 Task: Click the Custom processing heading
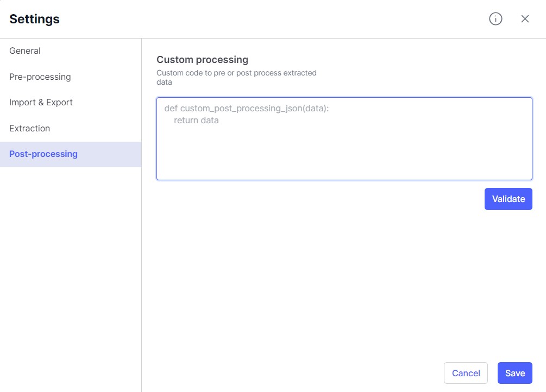pos(202,60)
